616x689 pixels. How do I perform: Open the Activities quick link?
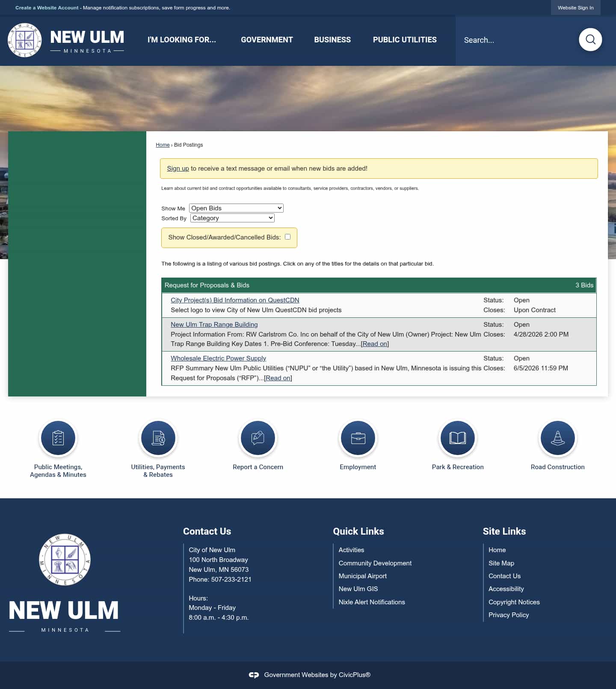[351, 550]
